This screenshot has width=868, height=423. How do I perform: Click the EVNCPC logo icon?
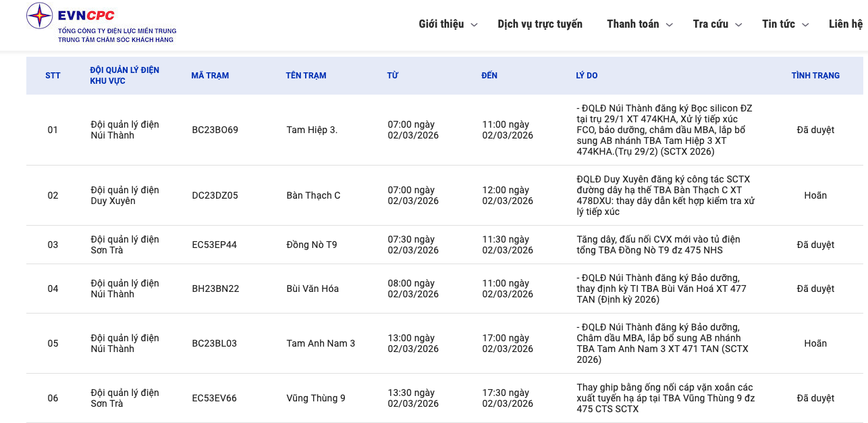coord(39,16)
